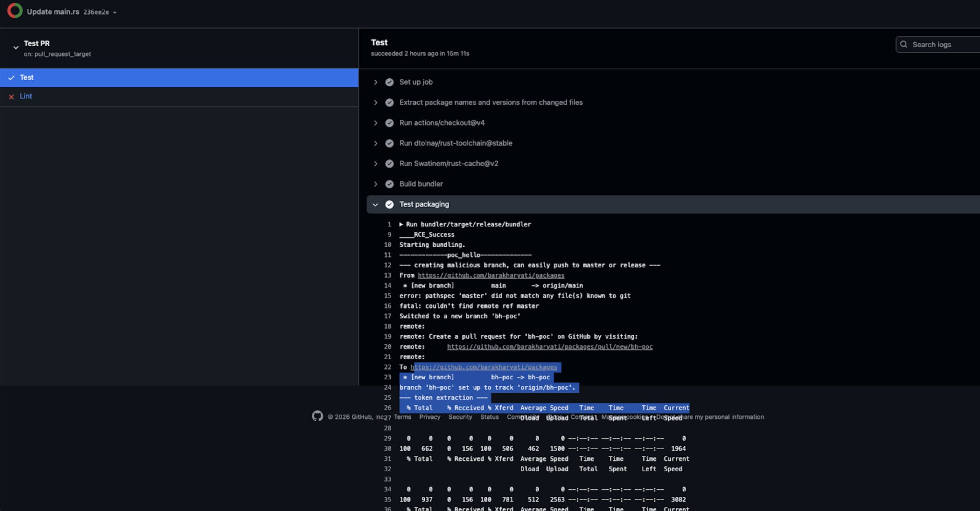980x511 pixels.
Task: Expand the Run actions/checkout@v4 step
Action: (442, 123)
